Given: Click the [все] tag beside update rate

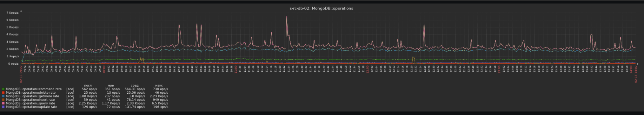Looking at the screenshot, I should click(70, 107).
